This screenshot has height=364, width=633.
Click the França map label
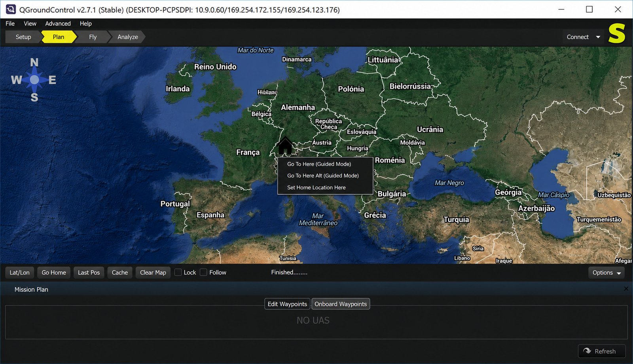248,153
